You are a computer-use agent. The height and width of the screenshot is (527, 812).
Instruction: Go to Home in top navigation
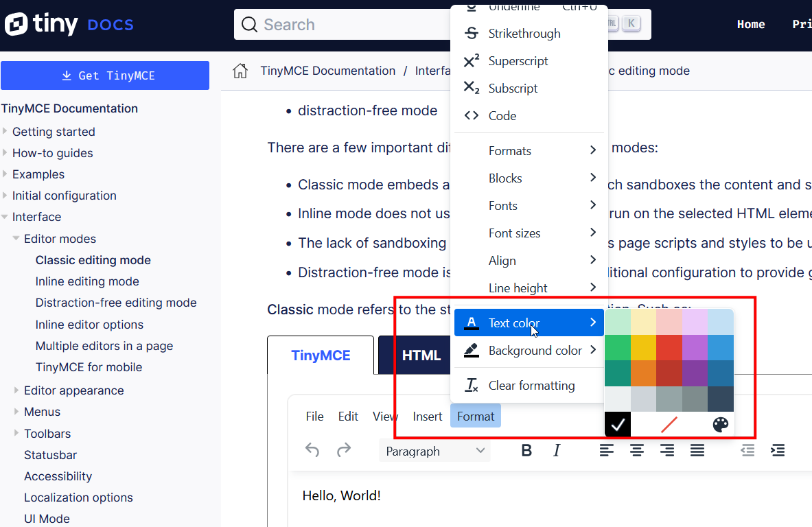pyautogui.click(x=751, y=24)
